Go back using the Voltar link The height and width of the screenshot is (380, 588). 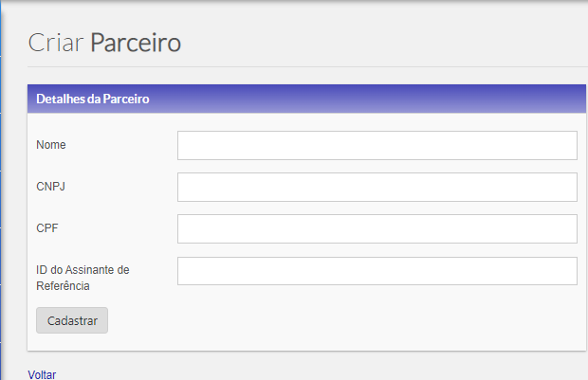[x=42, y=374]
